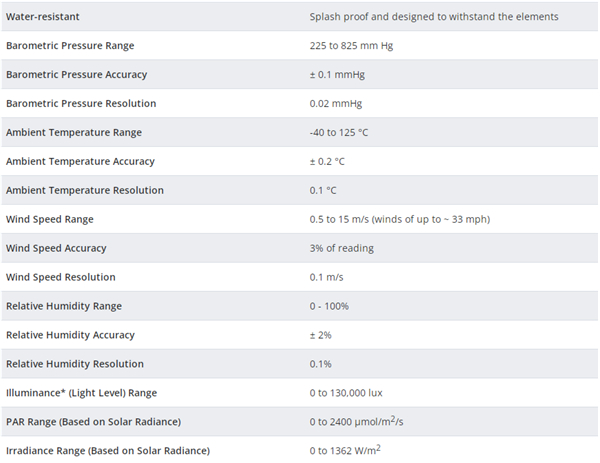This screenshot has width=600, height=463.
Task: Click the -40 to 125 °C value
Action: coord(339,133)
